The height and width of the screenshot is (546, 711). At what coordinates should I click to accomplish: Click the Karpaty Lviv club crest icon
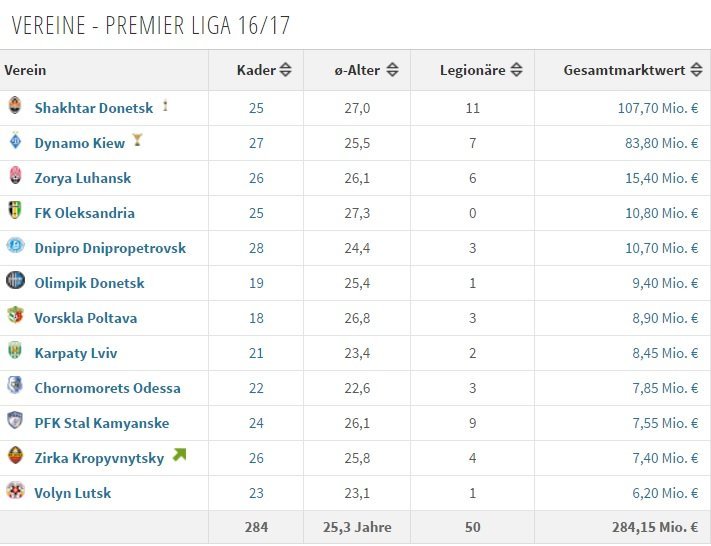coord(15,352)
